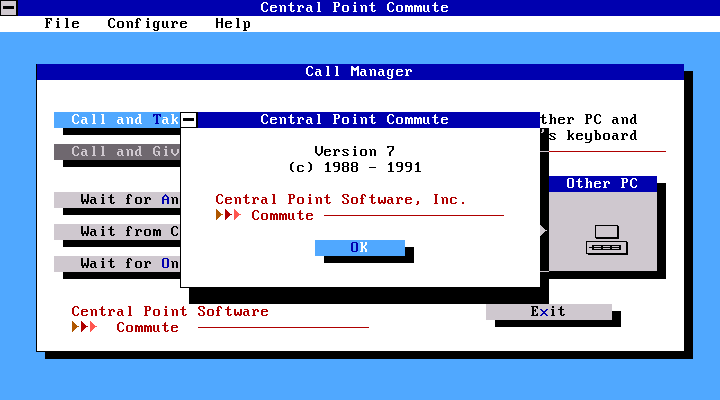Click the Other PC computer icon
Image resolution: width=720 pixels, height=400 pixels.
(x=607, y=240)
